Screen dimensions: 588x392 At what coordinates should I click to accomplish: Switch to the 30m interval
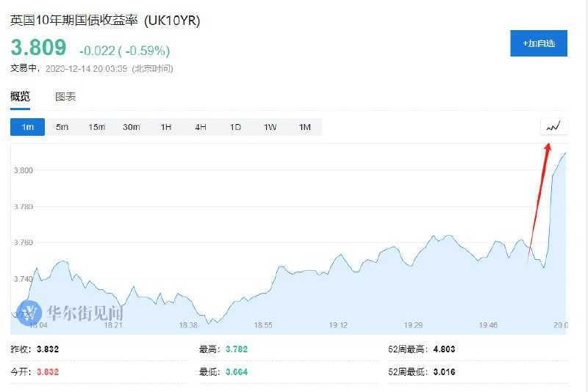point(132,127)
